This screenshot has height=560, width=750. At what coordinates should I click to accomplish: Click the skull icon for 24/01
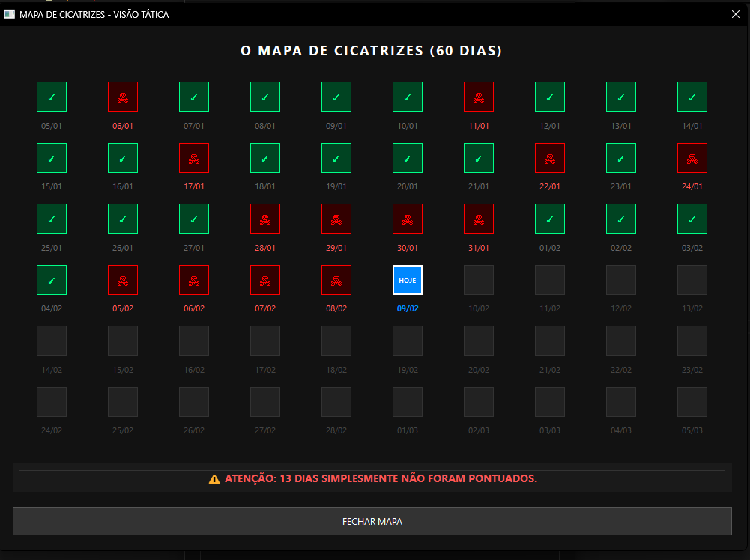pyautogui.click(x=692, y=158)
